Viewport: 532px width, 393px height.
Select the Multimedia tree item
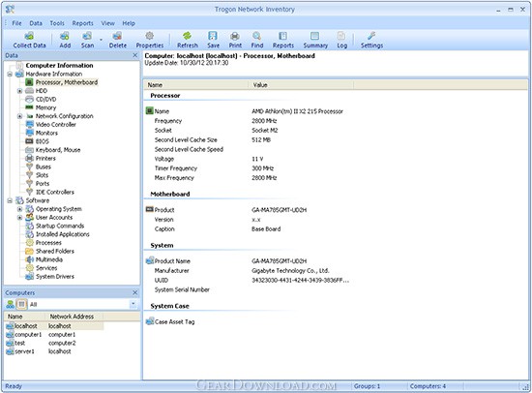point(49,259)
